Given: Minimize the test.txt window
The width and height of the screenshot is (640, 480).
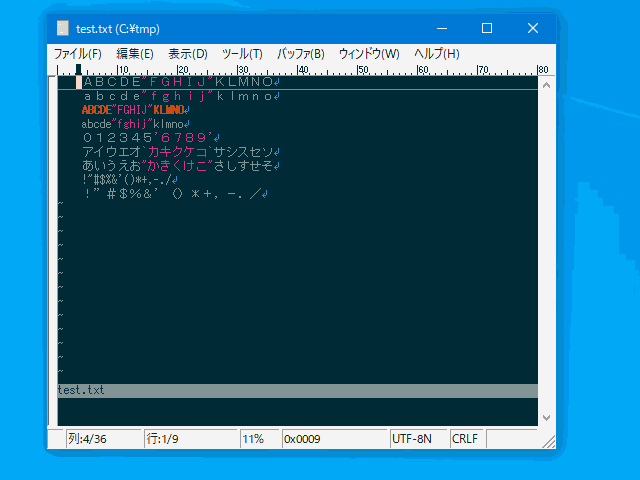Looking at the screenshot, I should (442, 29).
